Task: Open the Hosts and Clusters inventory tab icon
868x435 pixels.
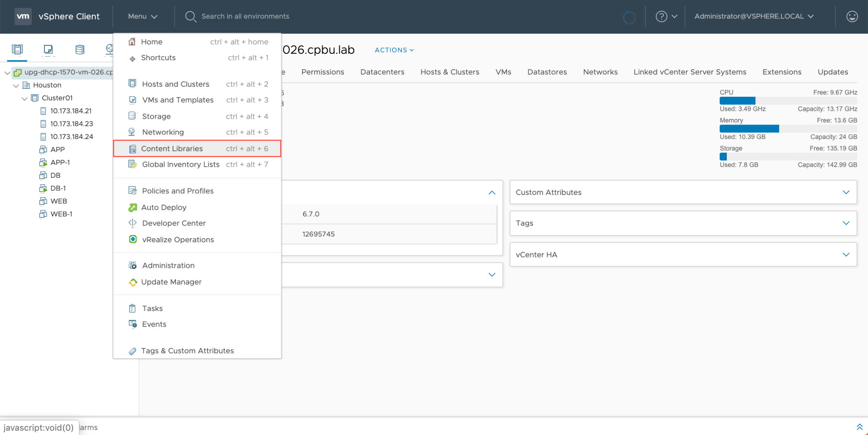Action: point(17,49)
